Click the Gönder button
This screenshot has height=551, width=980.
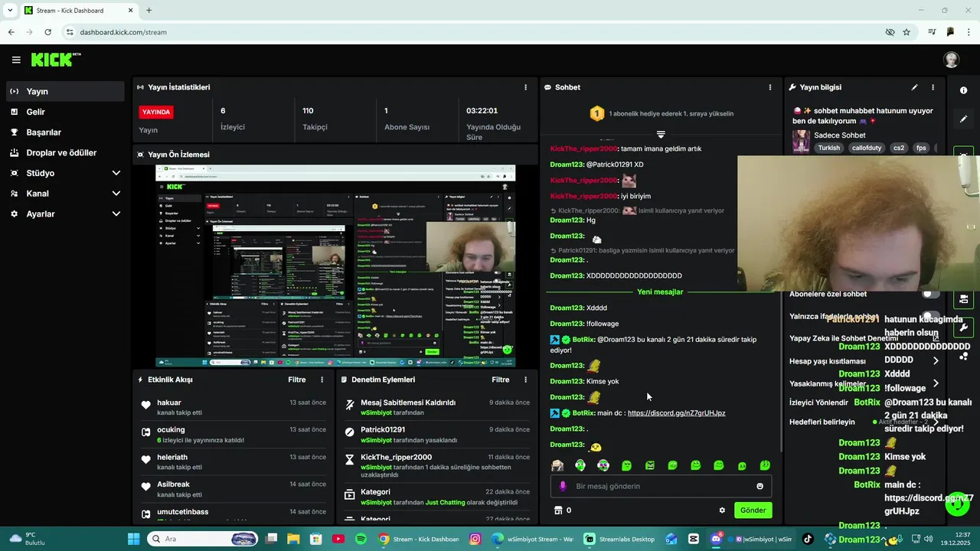click(x=753, y=510)
